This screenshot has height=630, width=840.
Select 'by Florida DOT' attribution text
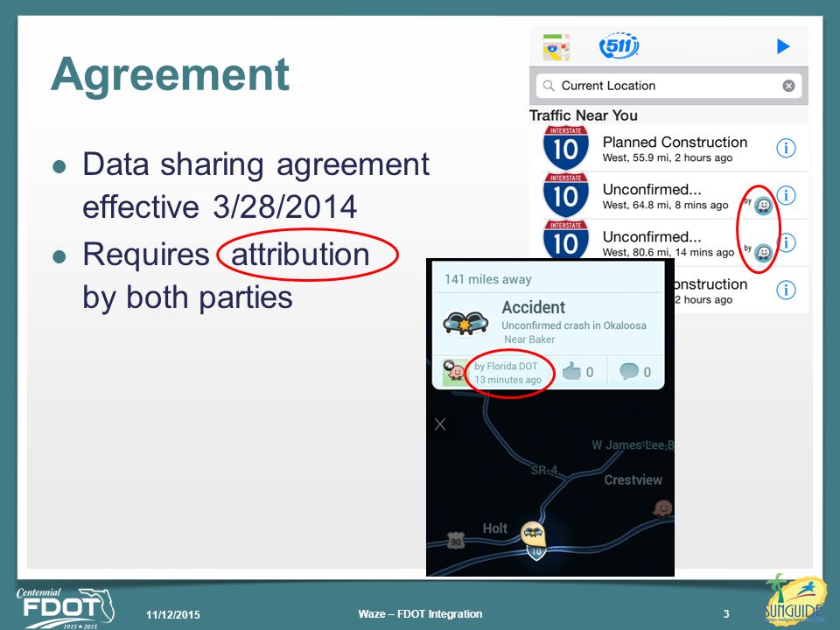point(505,367)
